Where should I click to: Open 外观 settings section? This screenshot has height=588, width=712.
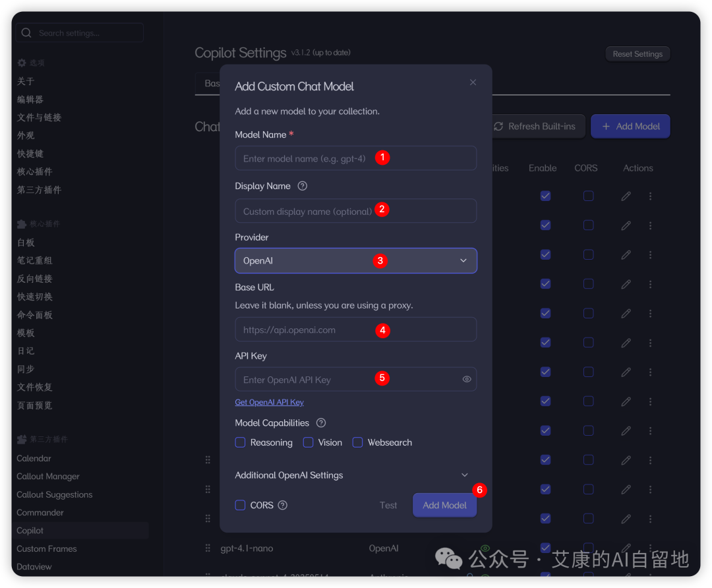click(x=26, y=135)
